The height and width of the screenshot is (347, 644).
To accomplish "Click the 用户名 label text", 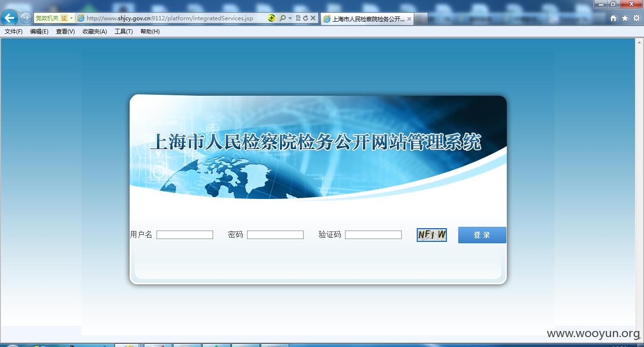I will coord(141,235).
